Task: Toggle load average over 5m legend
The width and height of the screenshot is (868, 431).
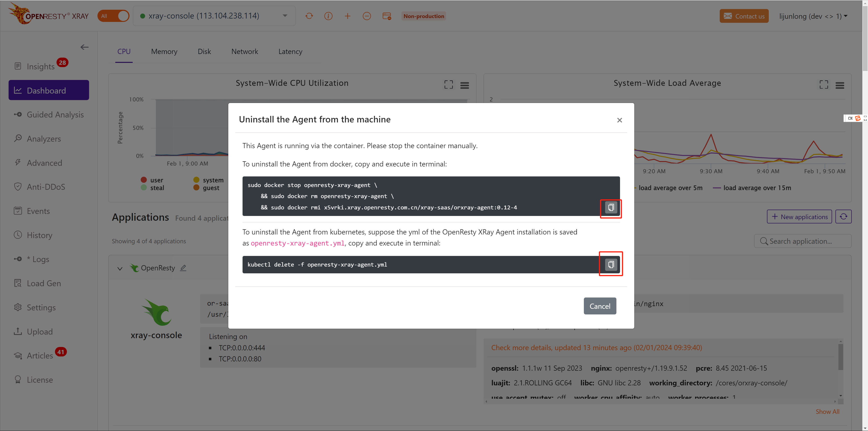Action: [x=669, y=188]
